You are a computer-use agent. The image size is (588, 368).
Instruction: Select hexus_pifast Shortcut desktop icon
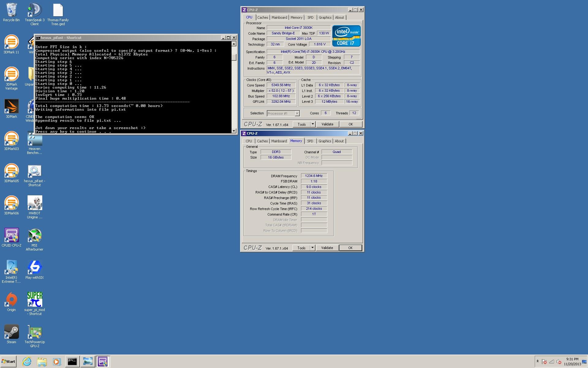(x=34, y=175)
